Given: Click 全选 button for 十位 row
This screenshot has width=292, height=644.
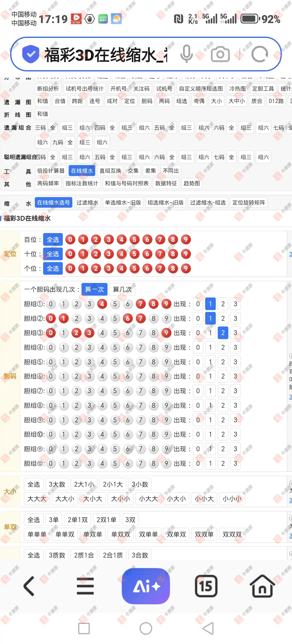Looking at the screenshot, I should point(53,254).
